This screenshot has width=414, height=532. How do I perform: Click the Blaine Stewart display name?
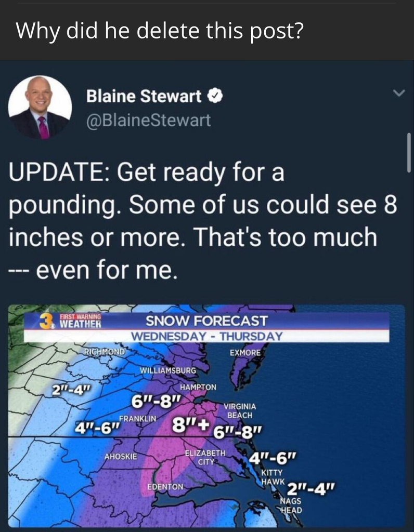coord(144,96)
